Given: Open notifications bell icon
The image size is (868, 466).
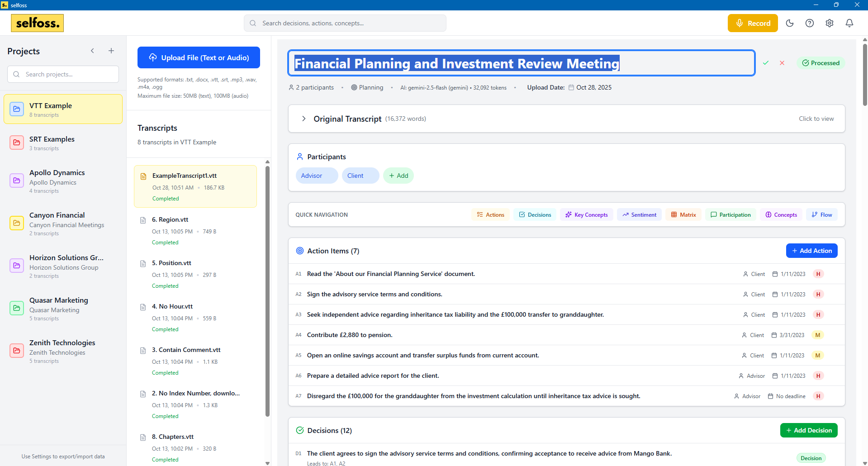Looking at the screenshot, I should click(x=849, y=23).
